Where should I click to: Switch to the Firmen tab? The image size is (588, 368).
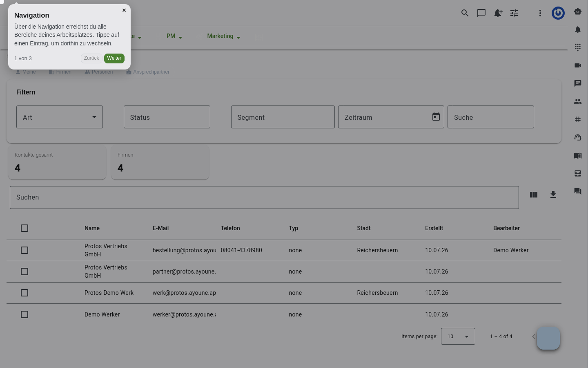[x=60, y=72]
